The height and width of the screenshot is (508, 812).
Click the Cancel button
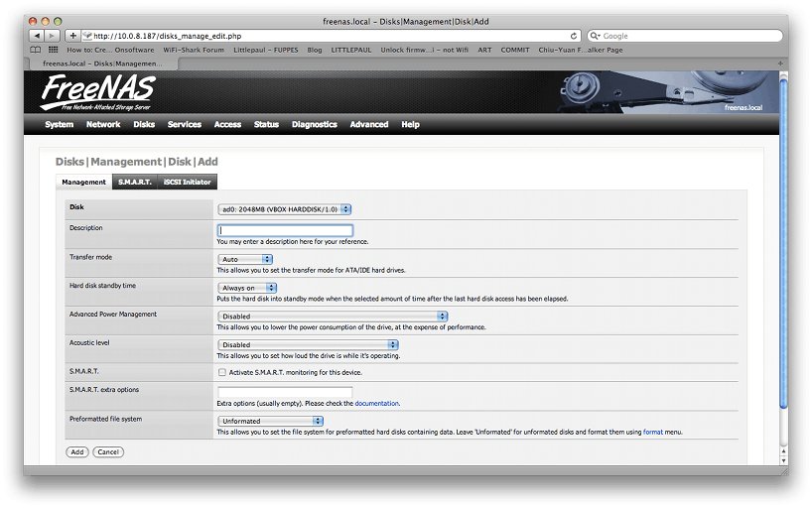click(108, 452)
